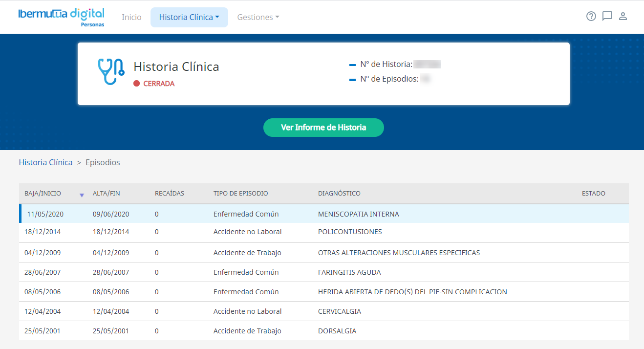Screen dimensions: 644x349
Task: Open the FARINGITIS AGUDA episode row
Action: pos(349,272)
